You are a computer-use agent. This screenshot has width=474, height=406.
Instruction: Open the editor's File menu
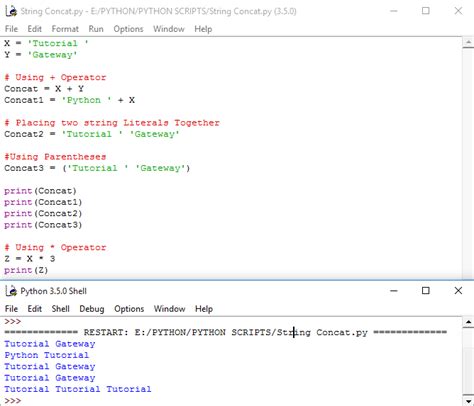pos(11,29)
